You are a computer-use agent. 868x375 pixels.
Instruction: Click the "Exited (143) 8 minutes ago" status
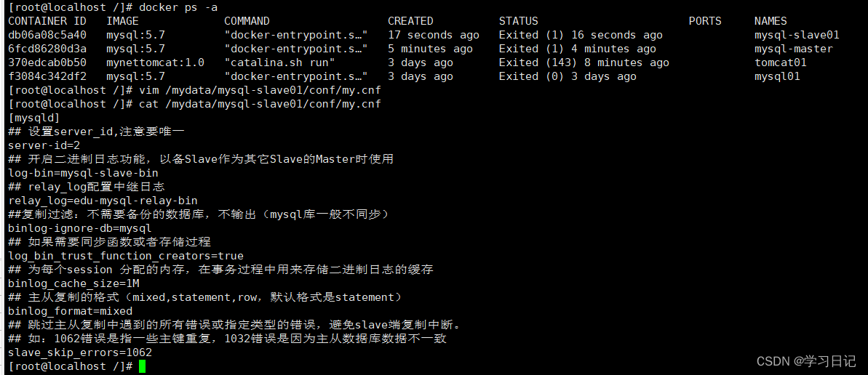pyautogui.click(x=584, y=62)
